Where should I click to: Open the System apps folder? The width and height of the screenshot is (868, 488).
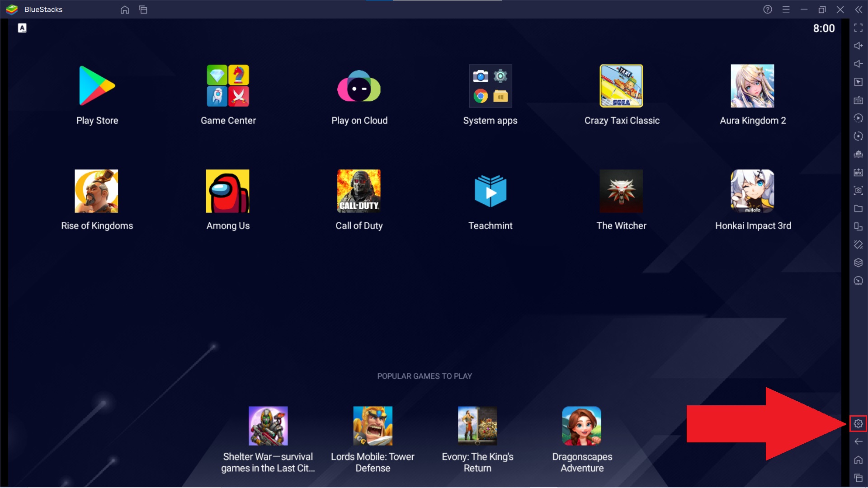(x=490, y=86)
